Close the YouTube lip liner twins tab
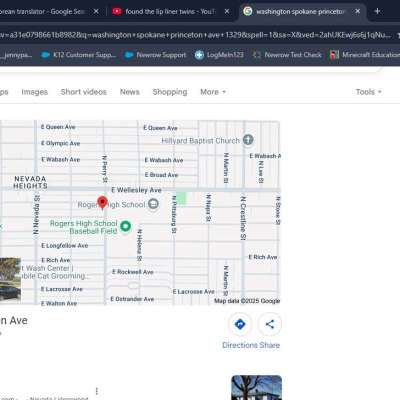This screenshot has width=400, height=400. pos(227,11)
